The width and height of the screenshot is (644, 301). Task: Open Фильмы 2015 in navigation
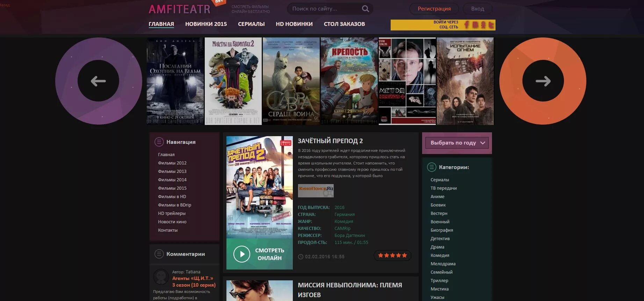[172, 188]
